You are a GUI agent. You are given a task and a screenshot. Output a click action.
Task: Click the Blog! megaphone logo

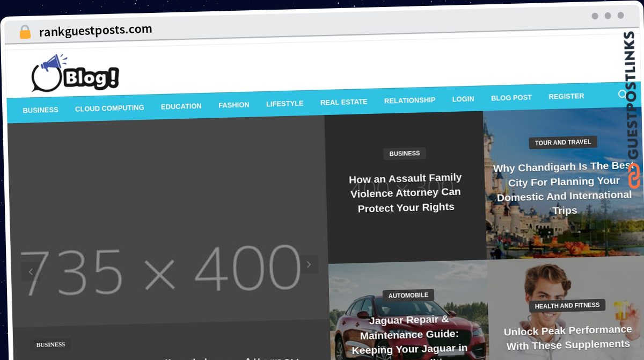[75, 74]
